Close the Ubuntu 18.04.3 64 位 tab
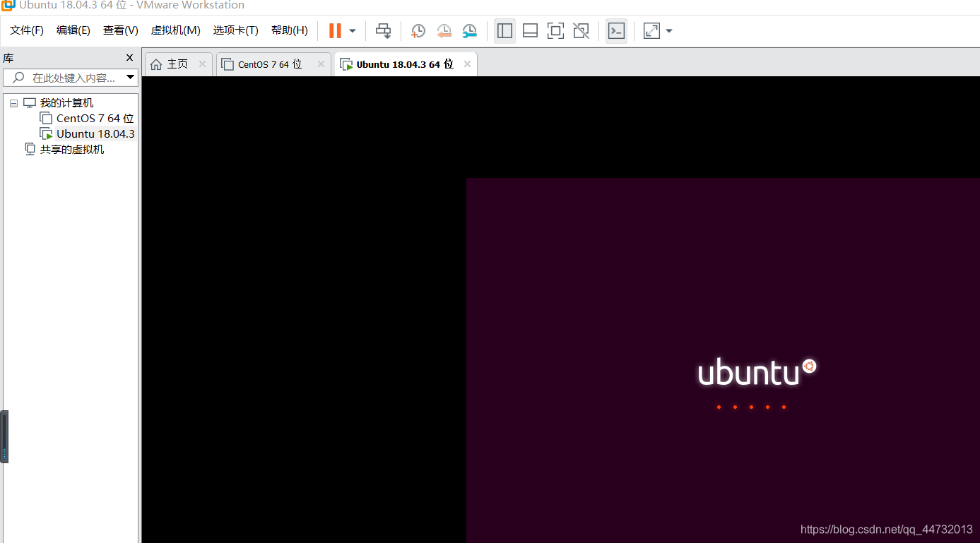 click(x=467, y=64)
